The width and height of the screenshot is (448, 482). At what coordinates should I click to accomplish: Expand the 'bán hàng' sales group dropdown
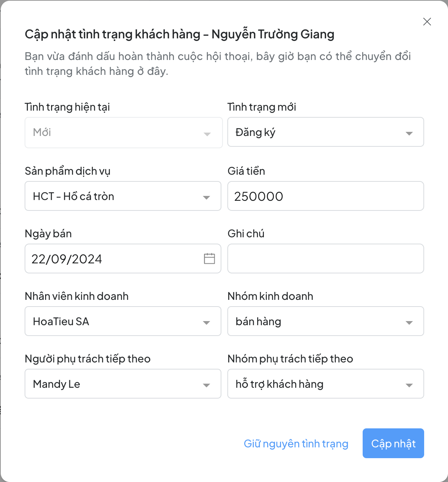click(x=317, y=321)
